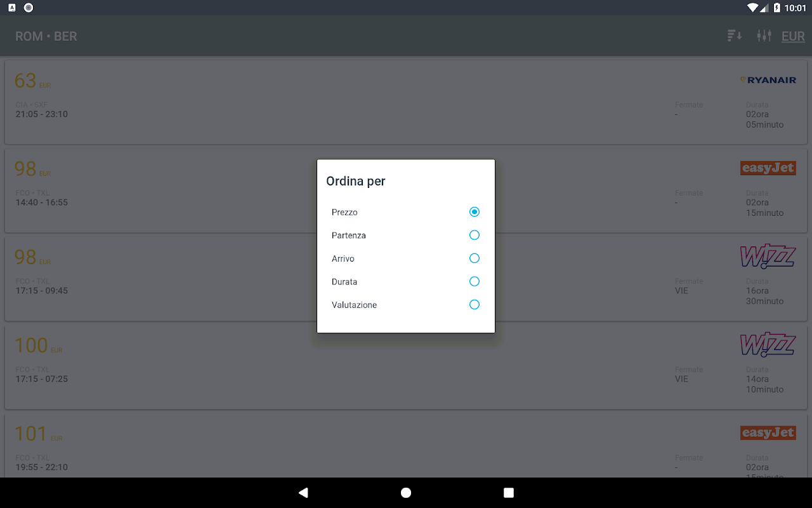
Task: Tap the '14ora 10minuto' duration
Action: [764, 384]
